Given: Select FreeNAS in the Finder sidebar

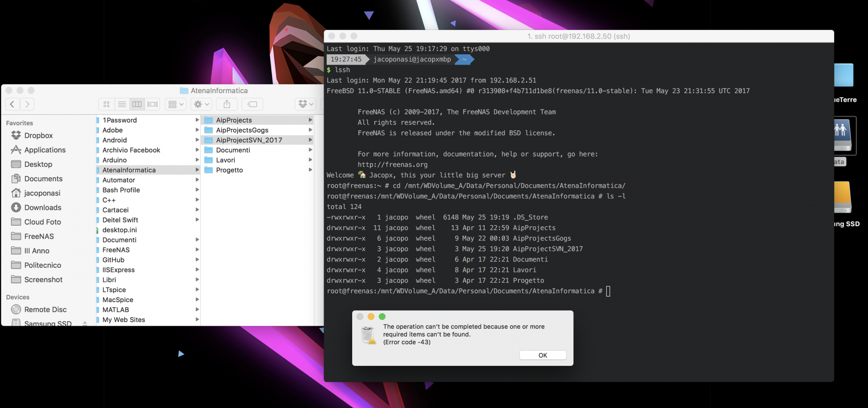Looking at the screenshot, I should 33,237.
